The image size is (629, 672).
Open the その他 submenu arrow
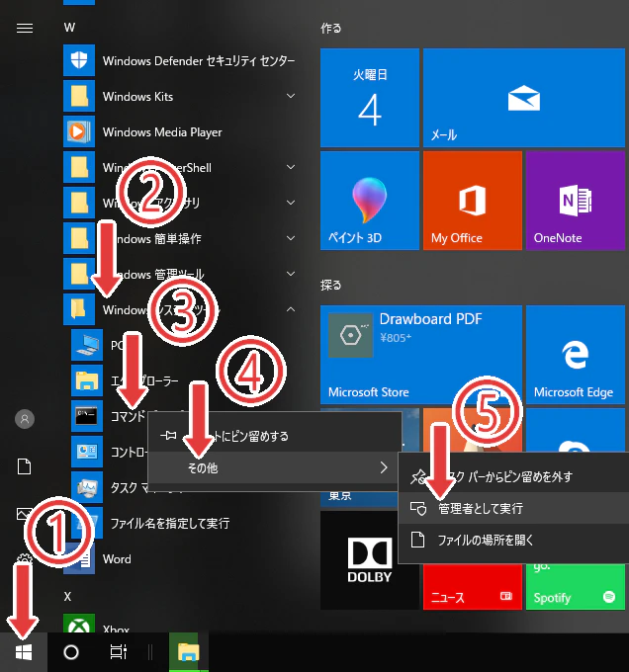click(x=384, y=467)
